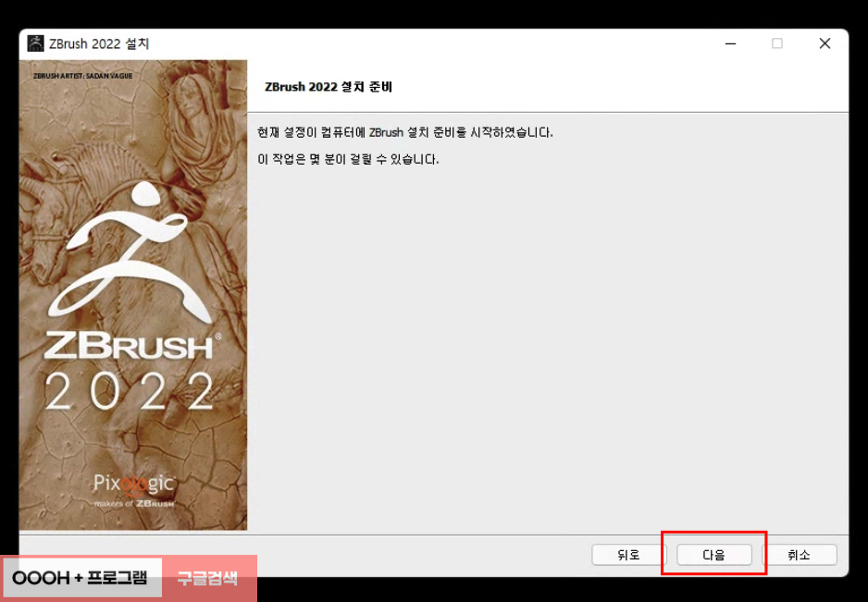This screenshot has width=868, height=602.
Task: Click the 'ZBrush 2022 설치 준비' heading
Action: 329,87
